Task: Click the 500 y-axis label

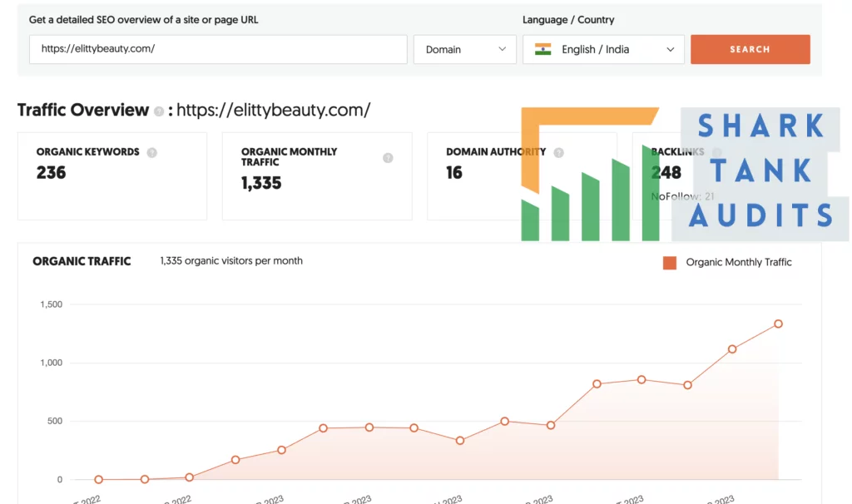Action: pyautogui.click(x=55, y=421)
